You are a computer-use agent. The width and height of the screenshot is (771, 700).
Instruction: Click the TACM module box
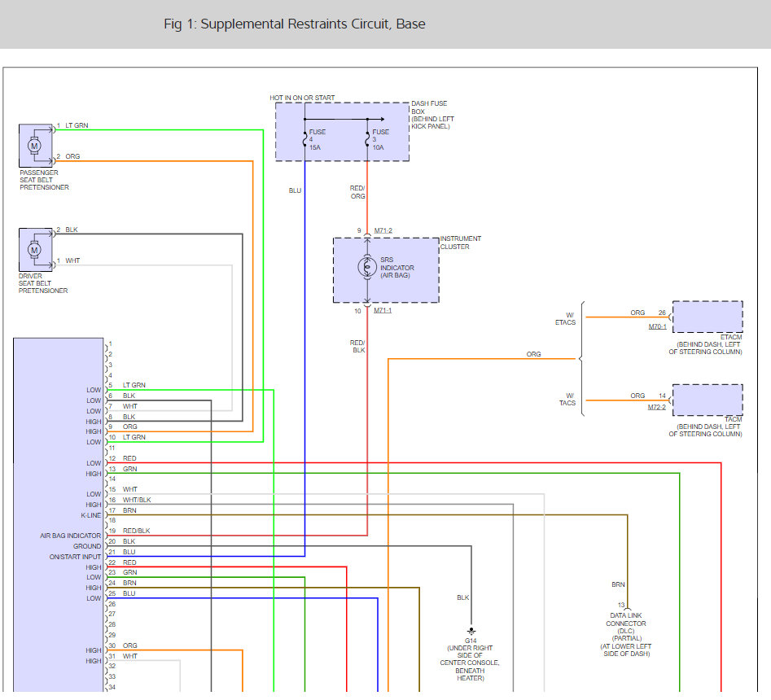[707, 400]
